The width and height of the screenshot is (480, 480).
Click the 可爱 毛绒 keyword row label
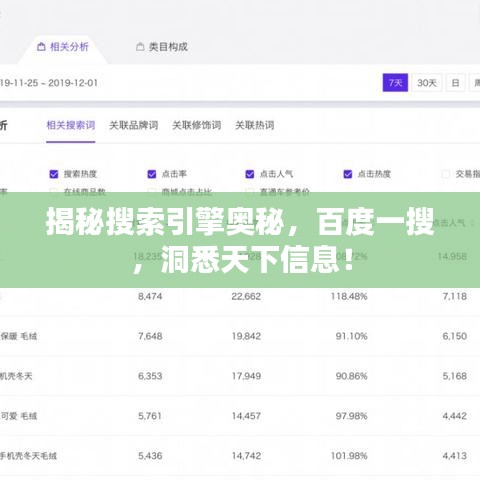(19, 416)
